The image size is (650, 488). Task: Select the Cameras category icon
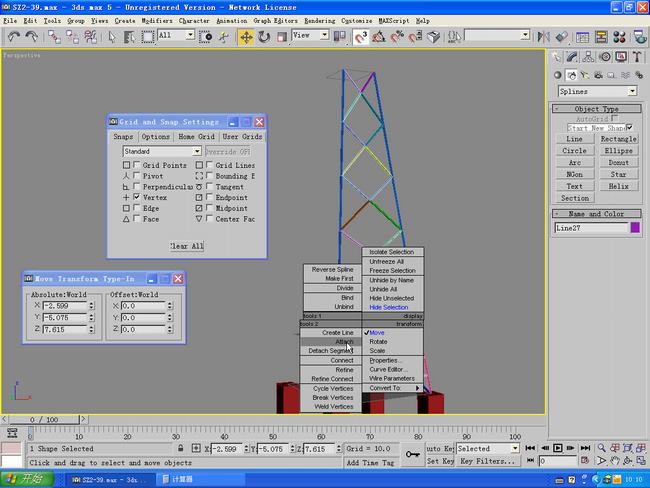[598, 75]
